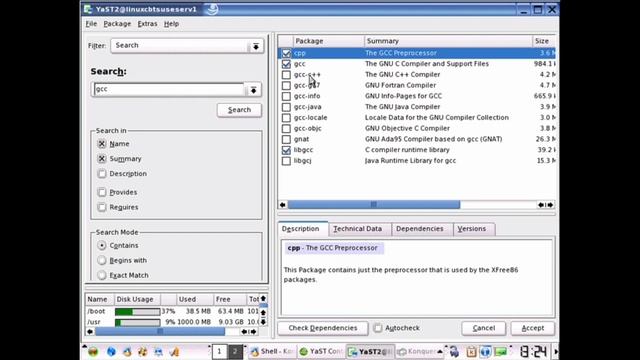640x360 pixels.
Task: Click the SUSE gecko logo in title bar
Action: 212,9
